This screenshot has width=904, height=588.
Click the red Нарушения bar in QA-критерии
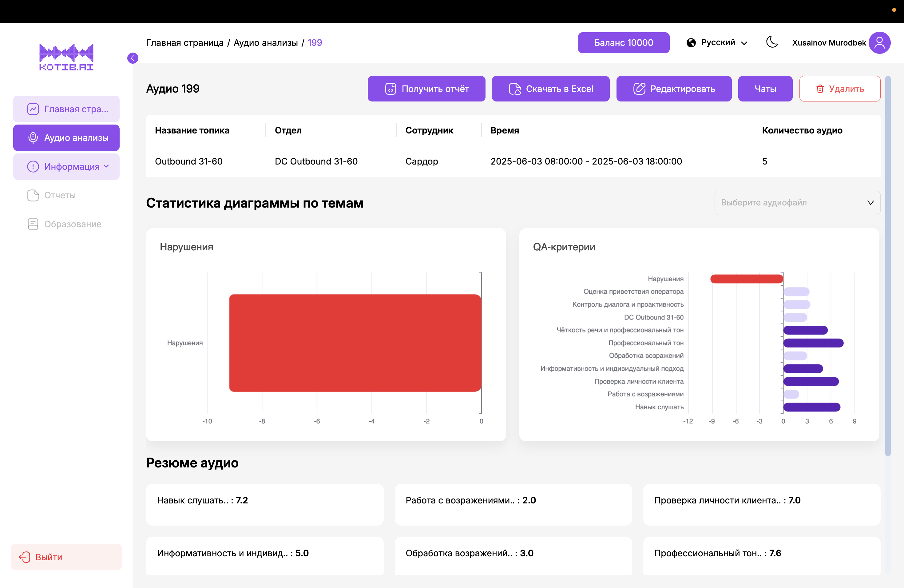[x=746, y=279]
